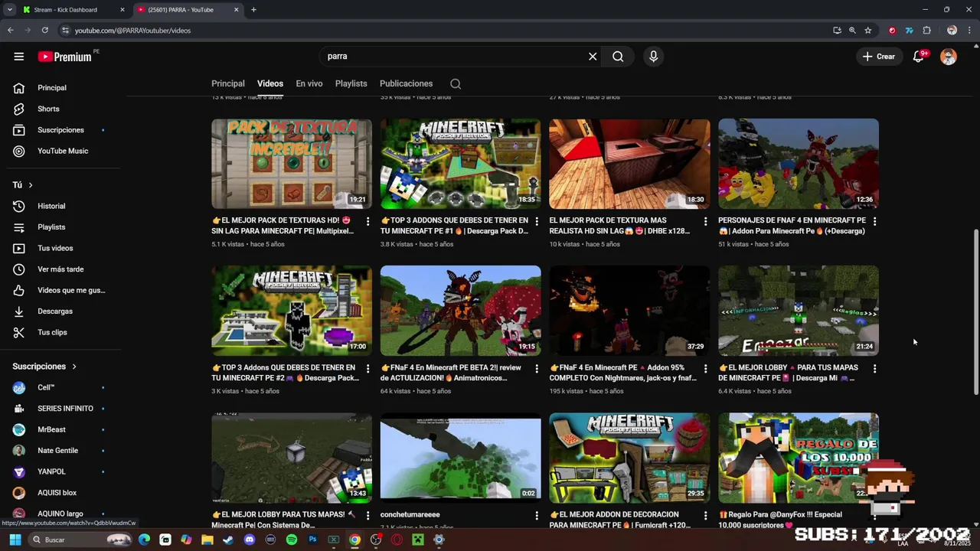
Task: Open a new browser tab
Action: pos(253,10)
